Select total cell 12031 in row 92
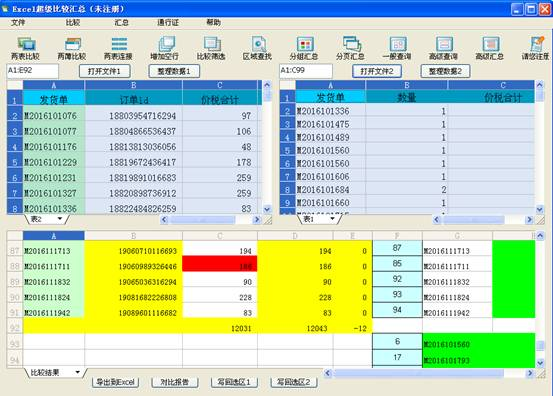 [x=220, y=326]
